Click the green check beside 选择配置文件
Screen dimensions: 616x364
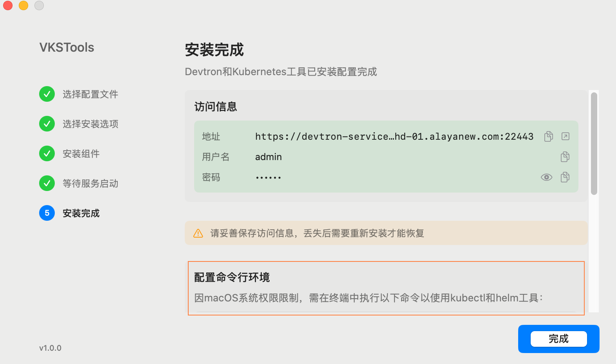click(x=47, y=94)
